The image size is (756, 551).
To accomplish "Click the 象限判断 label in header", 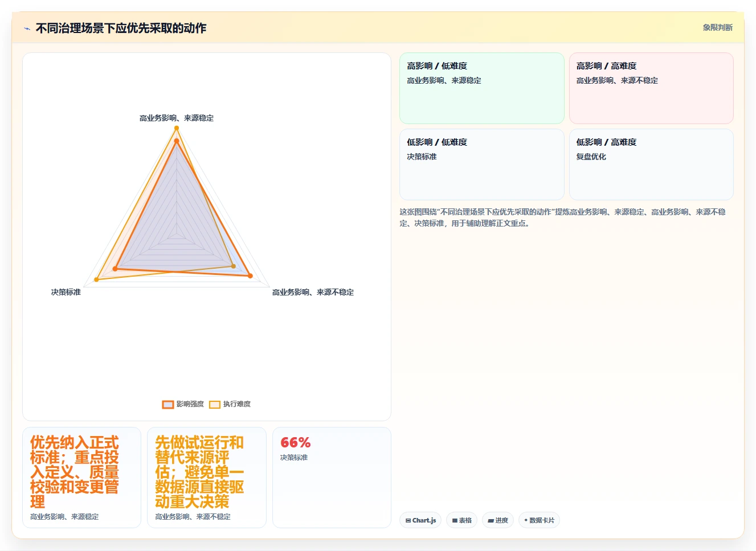I will coord(717,27).
